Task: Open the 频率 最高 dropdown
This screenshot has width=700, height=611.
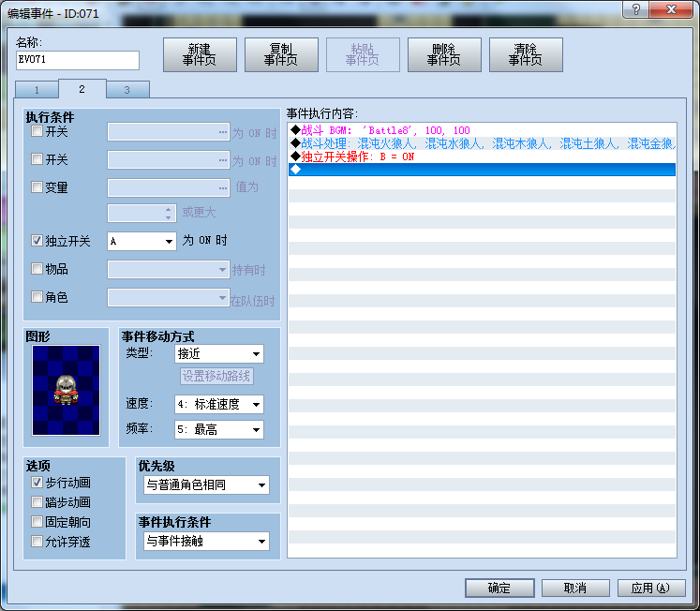Action: pos(218,430)
